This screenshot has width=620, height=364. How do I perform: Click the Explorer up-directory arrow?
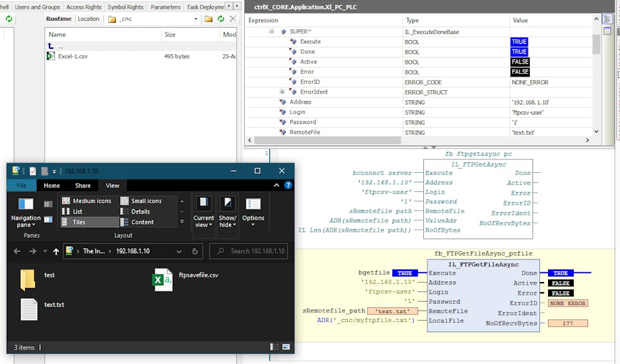point(56,251)
